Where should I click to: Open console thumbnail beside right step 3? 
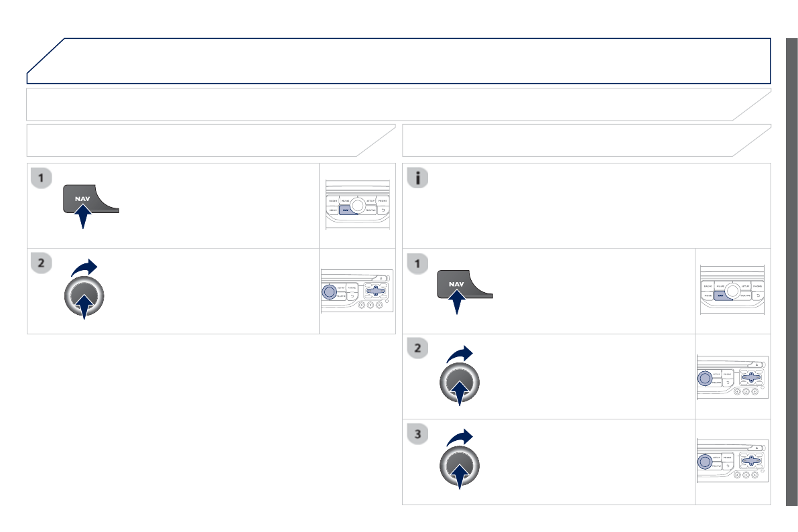click(x=733, y=462)
